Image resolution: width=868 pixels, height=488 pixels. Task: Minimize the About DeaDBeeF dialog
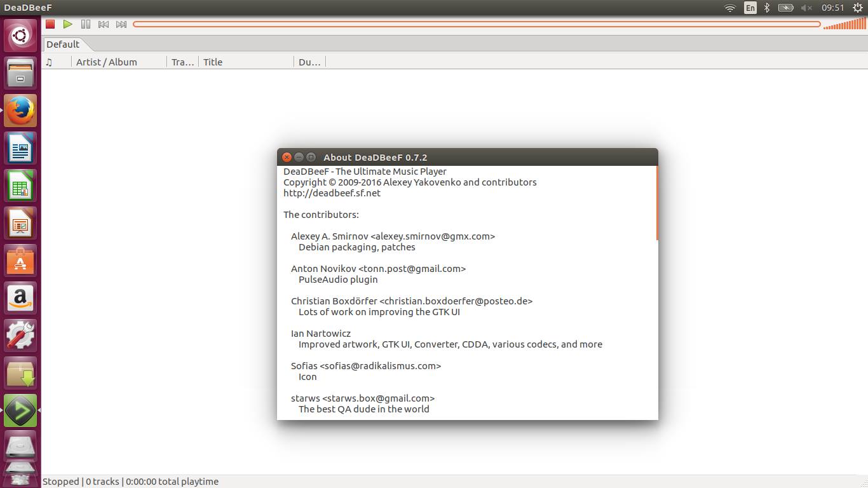click(299, 157)
